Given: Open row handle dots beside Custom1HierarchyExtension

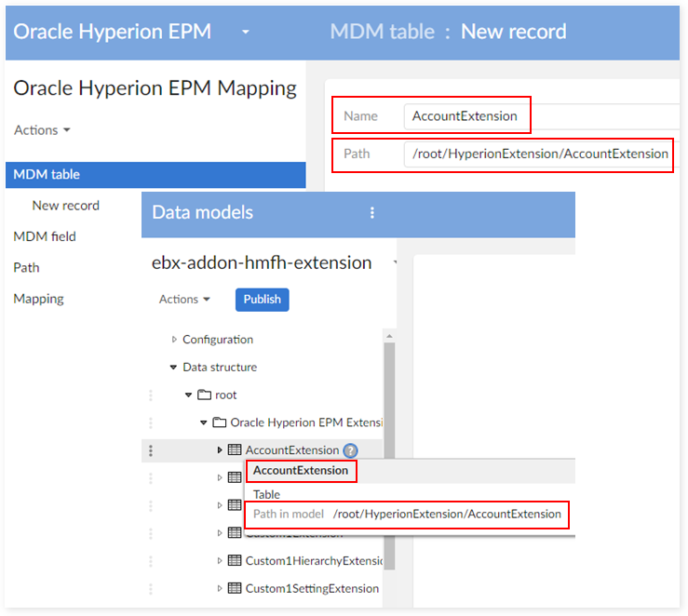Looking at the screenshot, I should (x=151, y=561).
